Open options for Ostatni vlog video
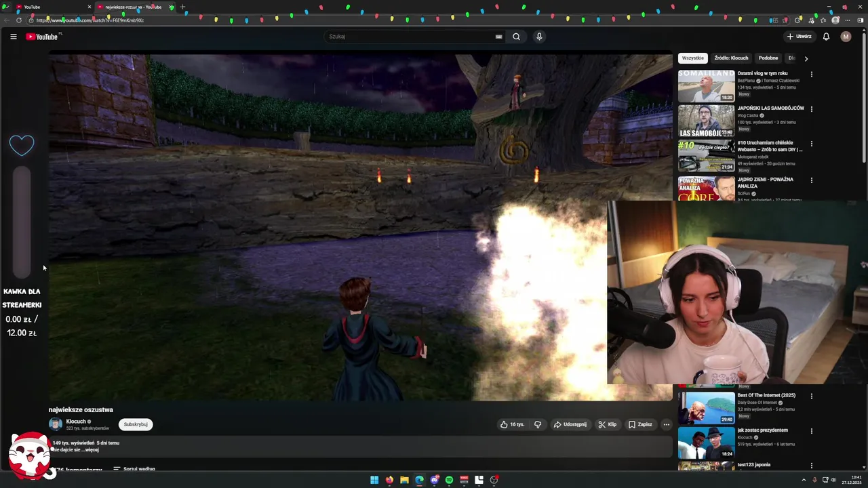The image size is (868, 488). point(811,74)
